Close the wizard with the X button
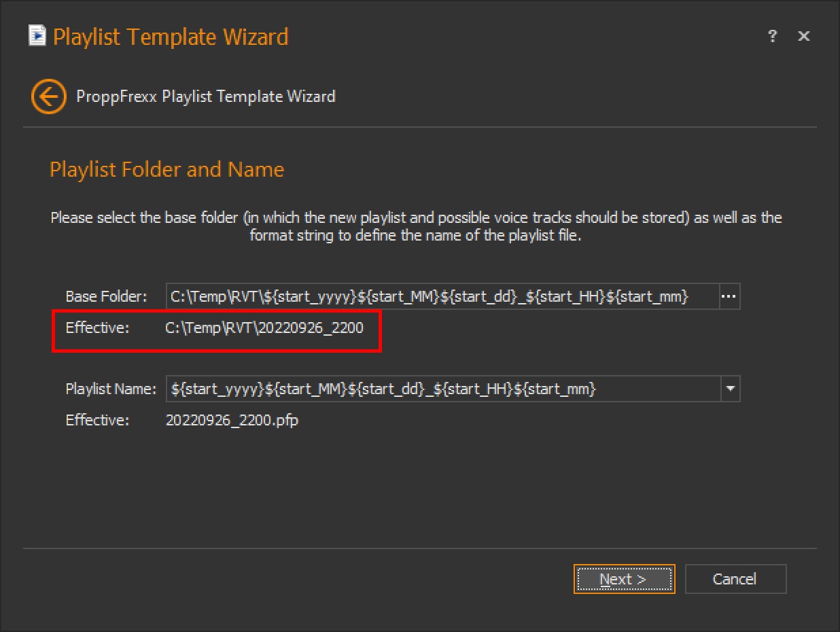840x632 pixels. (x=803, y=37)
